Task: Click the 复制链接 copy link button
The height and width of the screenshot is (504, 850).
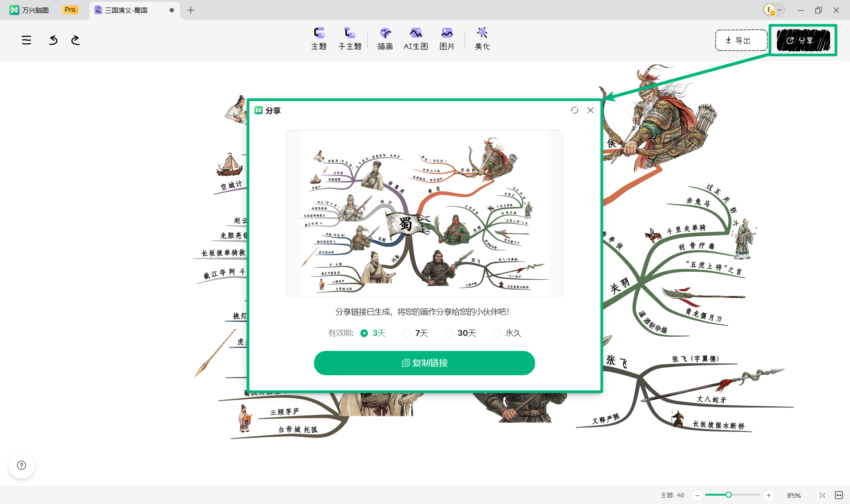Action: pos(425,363)
